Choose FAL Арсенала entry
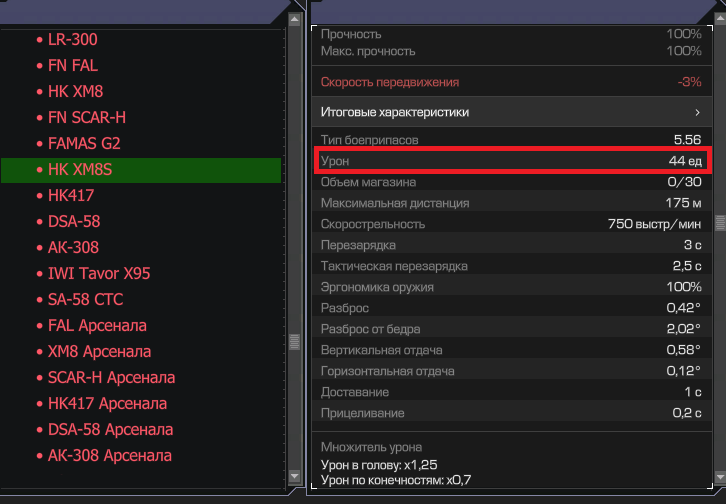The height and width of the screenshot is (504, 726). 97,325
